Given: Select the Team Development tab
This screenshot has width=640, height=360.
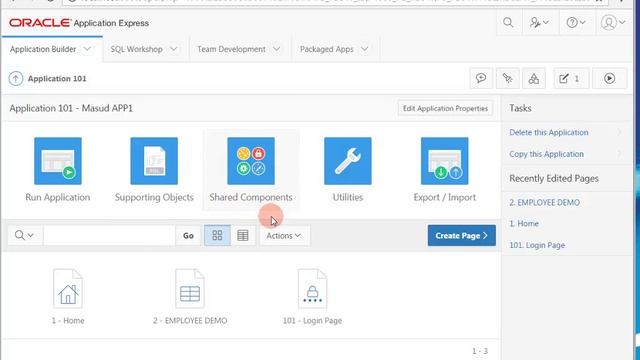Looking at the screenshot, I should pyautogui.click(x=231, y=49).
